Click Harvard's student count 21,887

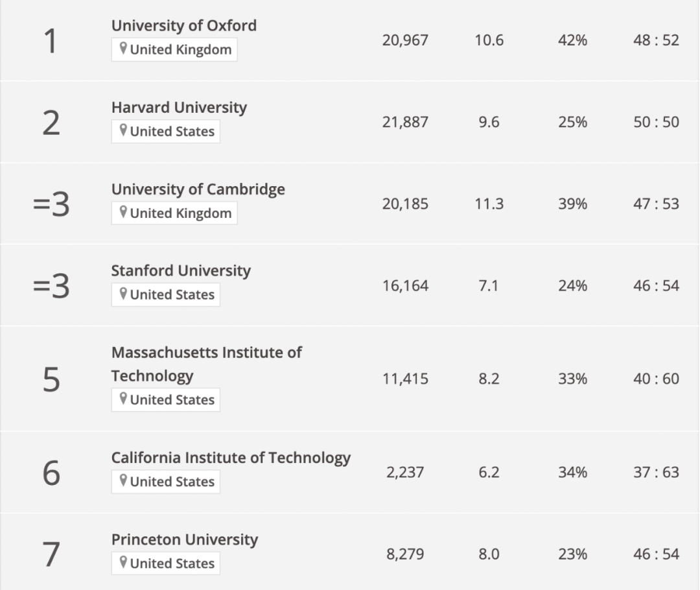(x=405, y=123)
